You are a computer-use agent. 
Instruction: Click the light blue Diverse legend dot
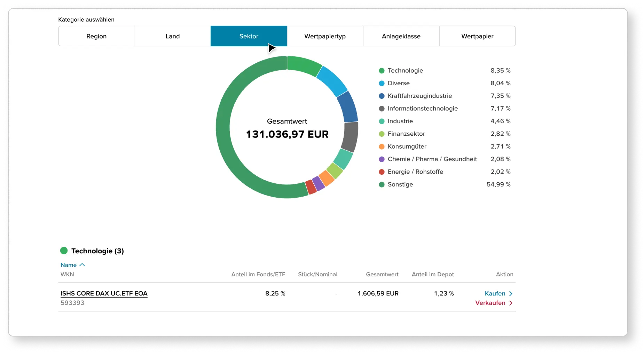pyautogui.click(x=382, y=83)
